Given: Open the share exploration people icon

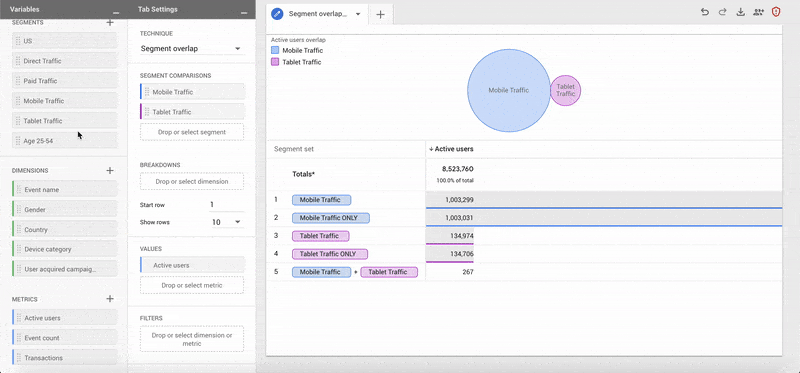Looking at the screenshot, I should pos(758,12).
